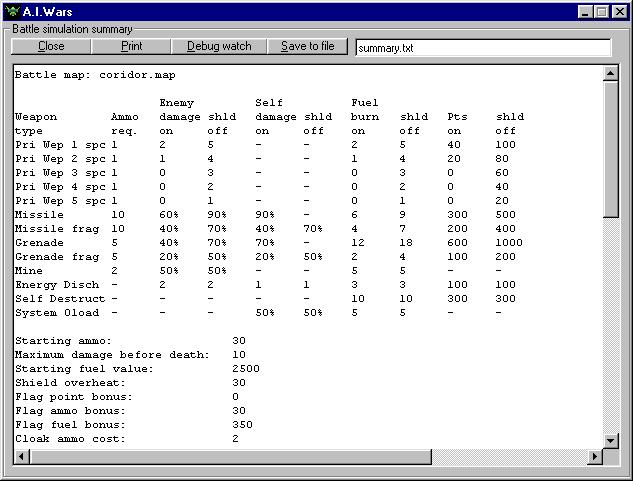Print the battle simulation summary
The image size is (633, 481).
[x=131, y=46]
